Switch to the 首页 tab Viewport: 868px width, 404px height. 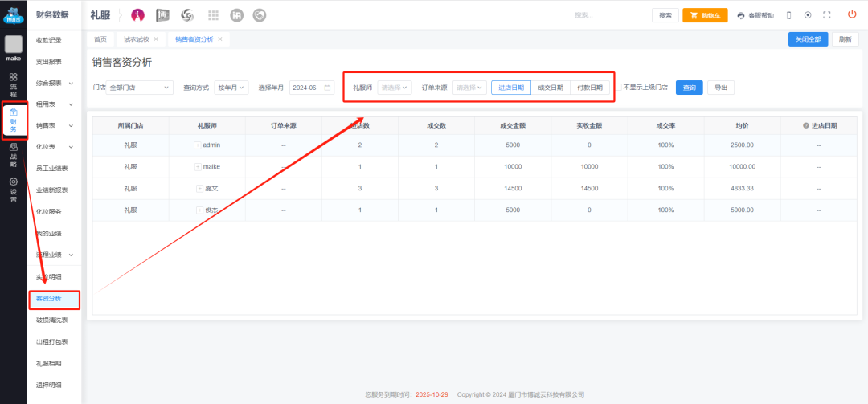(x=100, y=39)
